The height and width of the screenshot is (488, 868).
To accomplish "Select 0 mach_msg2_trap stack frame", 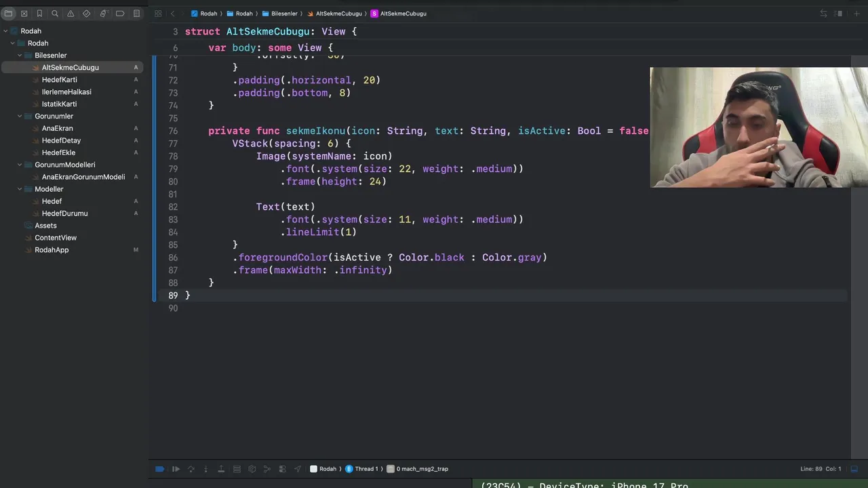I will click(x=418, y=469).
